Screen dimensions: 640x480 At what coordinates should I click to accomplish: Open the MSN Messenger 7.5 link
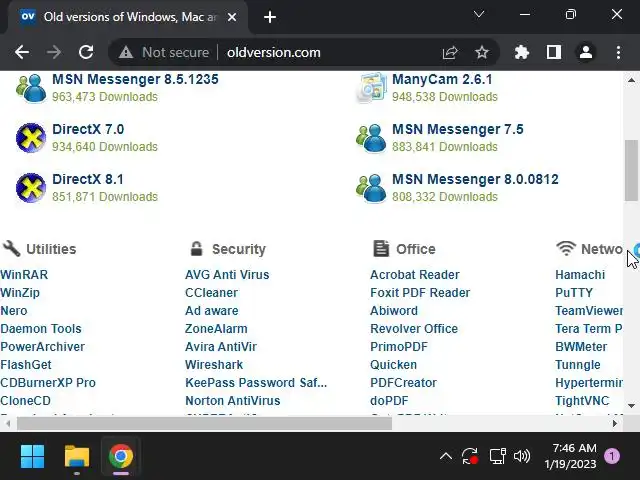(x=458, y=129)
